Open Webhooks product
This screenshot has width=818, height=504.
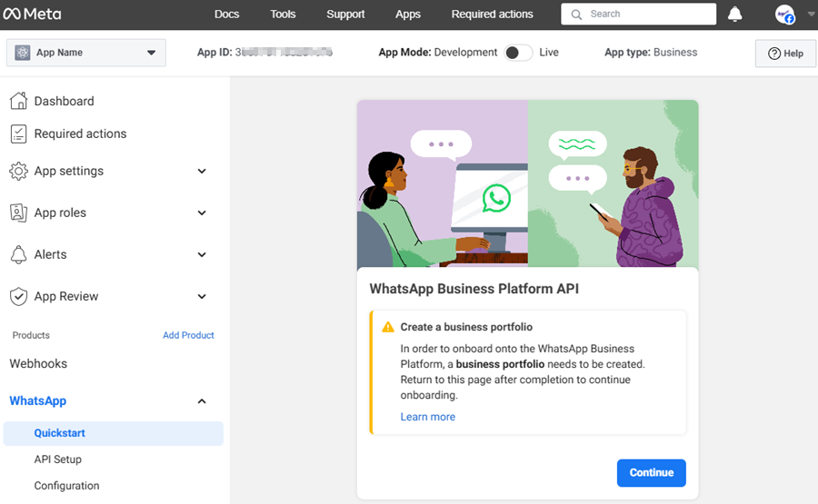coord(38,363)
